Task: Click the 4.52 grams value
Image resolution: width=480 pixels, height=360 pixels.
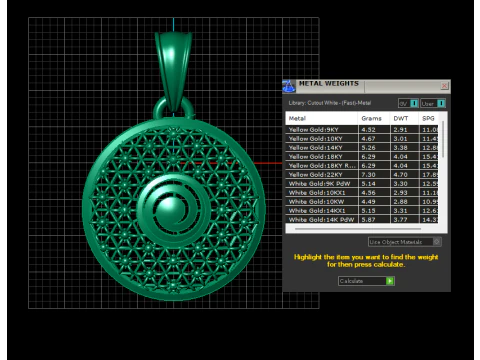Action: click(368, 130)
